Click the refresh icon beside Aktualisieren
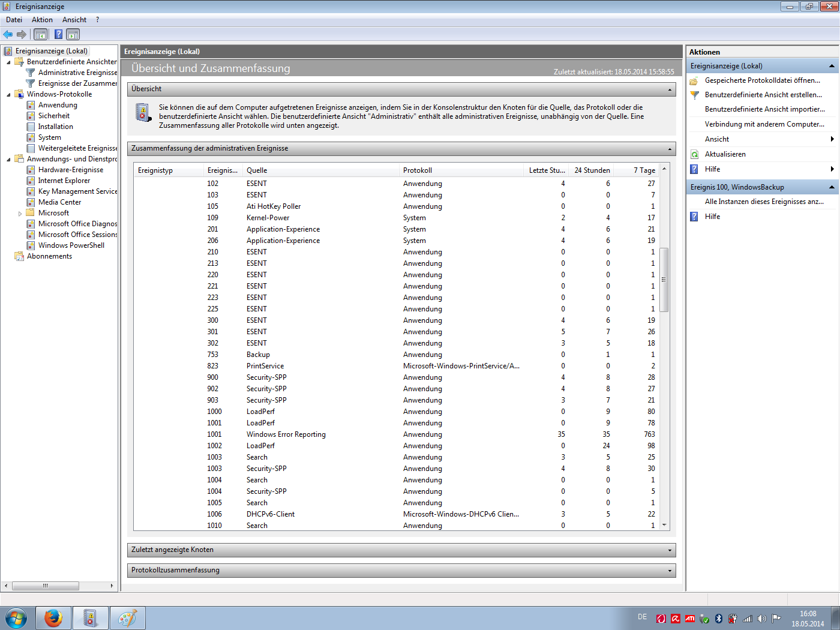 pos(694,154)
